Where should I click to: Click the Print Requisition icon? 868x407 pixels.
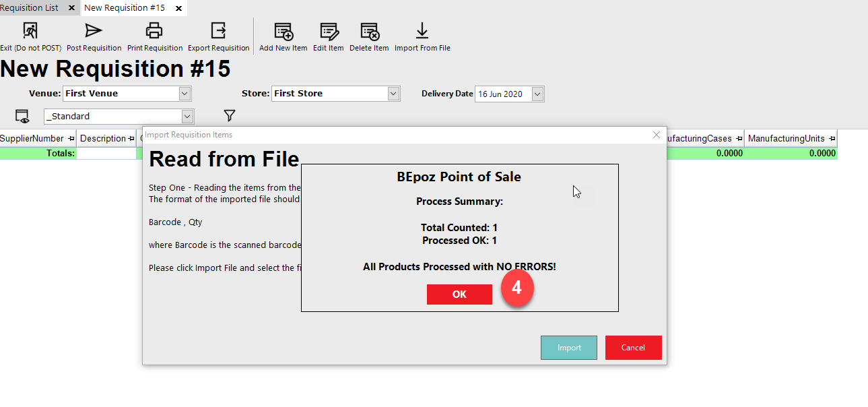pos(155,30)
